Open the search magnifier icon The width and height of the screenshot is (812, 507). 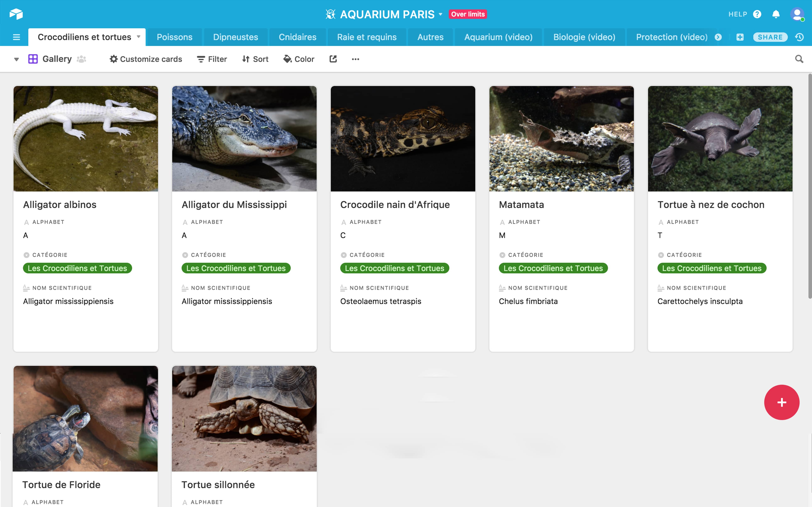[x=799, y=59]
